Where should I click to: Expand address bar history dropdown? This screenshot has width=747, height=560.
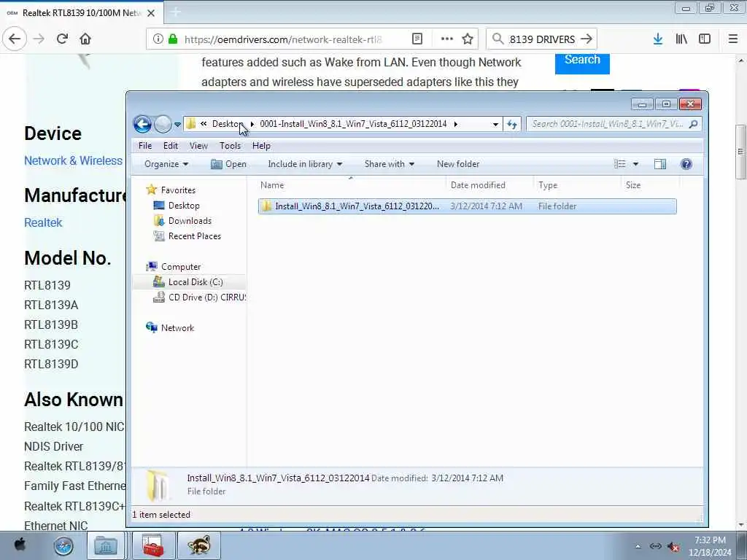pyautogui.click(x=495, y=124)
